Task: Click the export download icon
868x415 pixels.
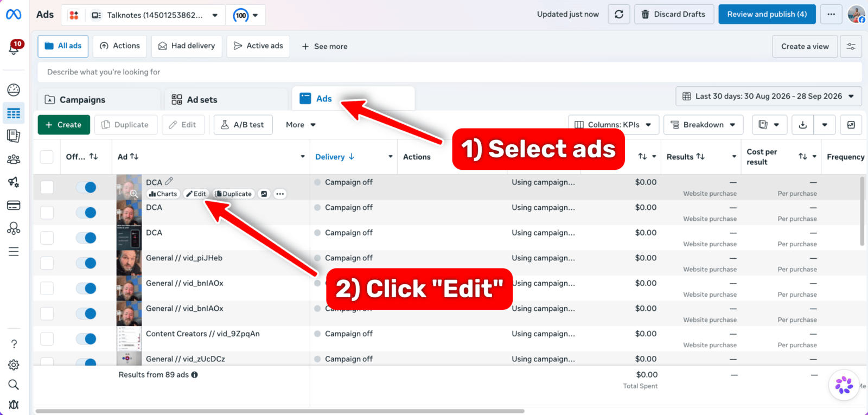Action: pos(803,125)
